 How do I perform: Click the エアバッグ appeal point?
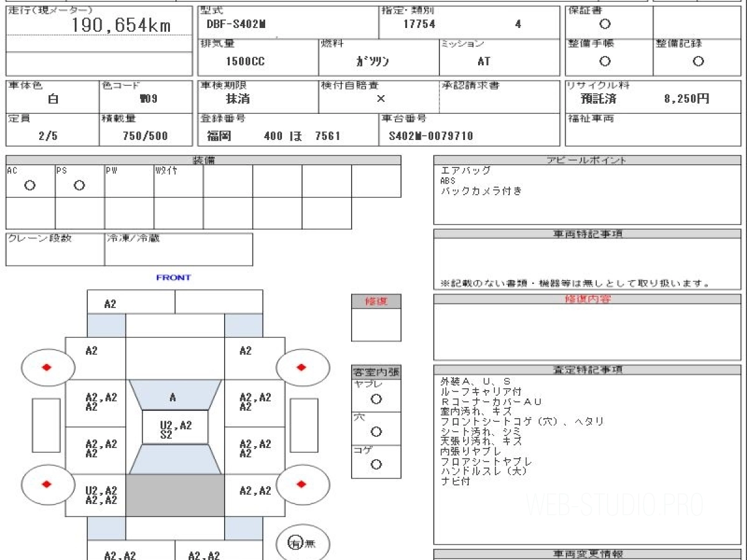[466, 170]
